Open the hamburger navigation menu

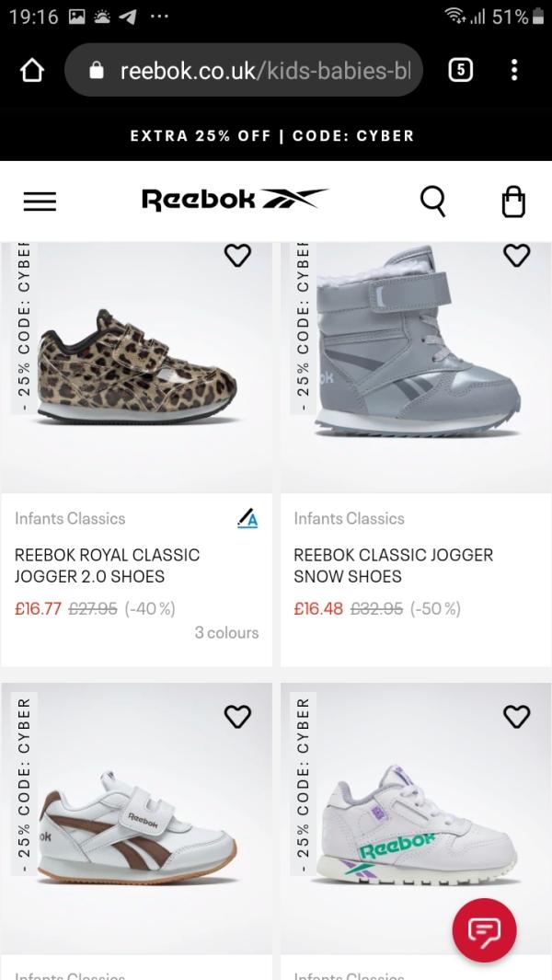(40, 201)
